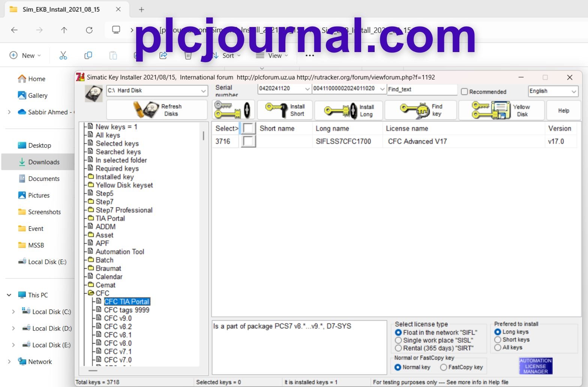Select the New keys = 1 tree item

pyautogui.click(x=116, y=127)
